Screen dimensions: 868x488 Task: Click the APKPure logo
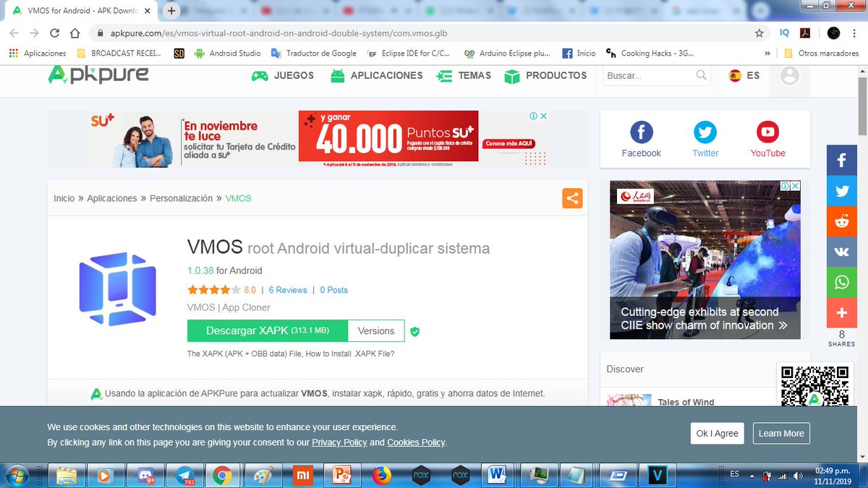[98, 74]
